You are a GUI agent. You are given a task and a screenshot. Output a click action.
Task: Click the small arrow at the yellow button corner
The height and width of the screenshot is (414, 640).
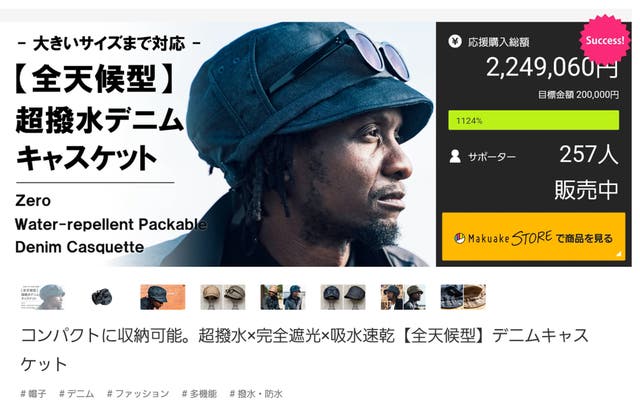619,254
